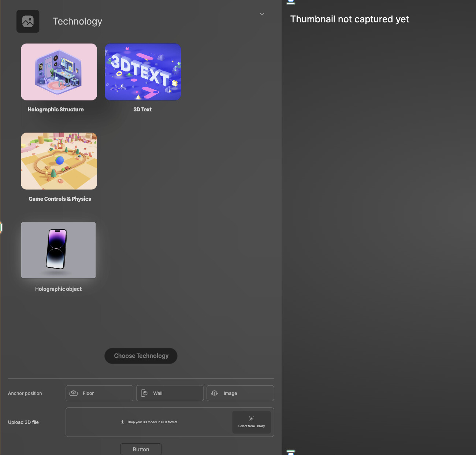Set anchor position to Image
This screenshot has height=455, width=476.
[240, 393]
